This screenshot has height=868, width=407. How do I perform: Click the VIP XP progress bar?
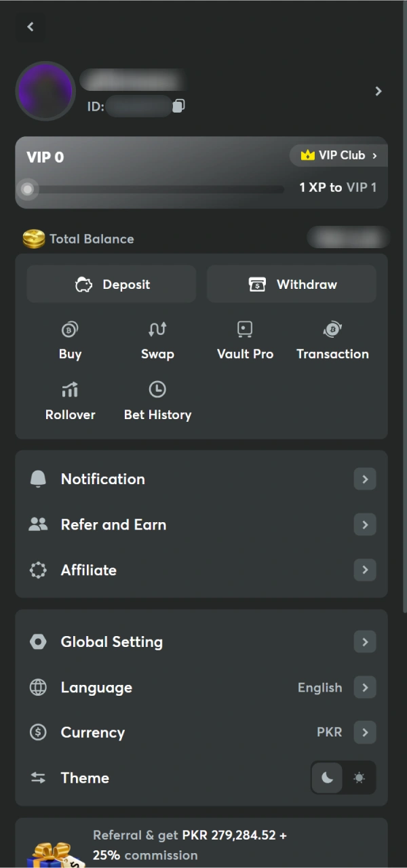(155, 189)
